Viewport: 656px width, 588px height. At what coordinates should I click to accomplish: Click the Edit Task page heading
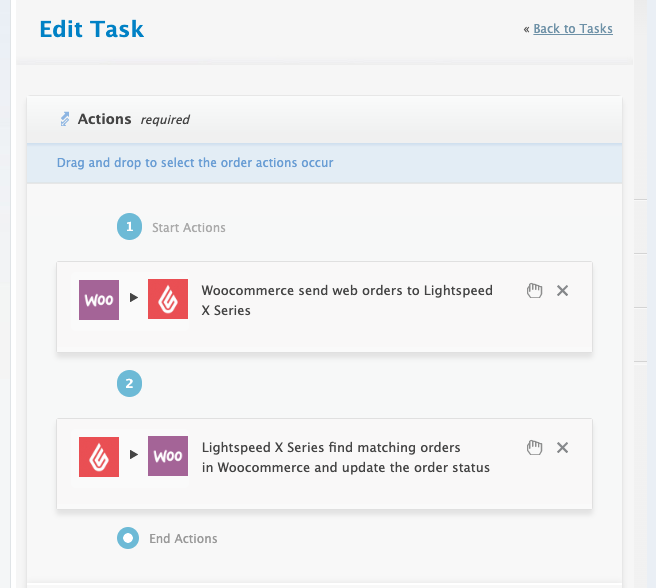pyautogui.click(x=92, y=29)
